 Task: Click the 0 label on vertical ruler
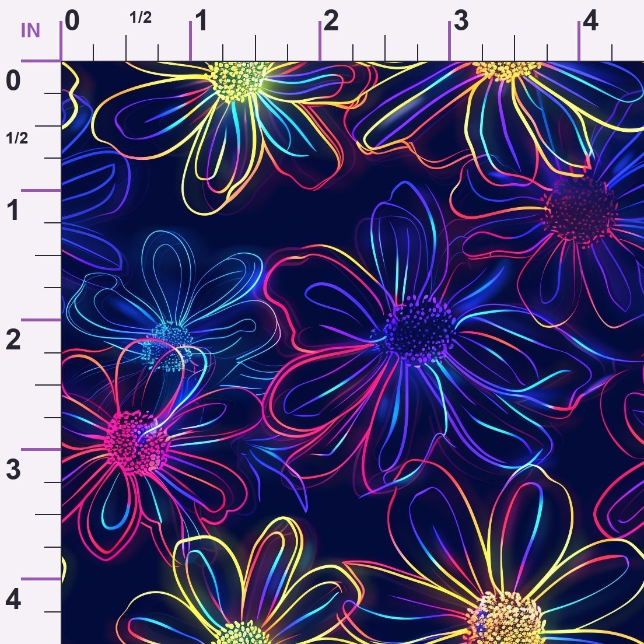[x=13, y=80]
